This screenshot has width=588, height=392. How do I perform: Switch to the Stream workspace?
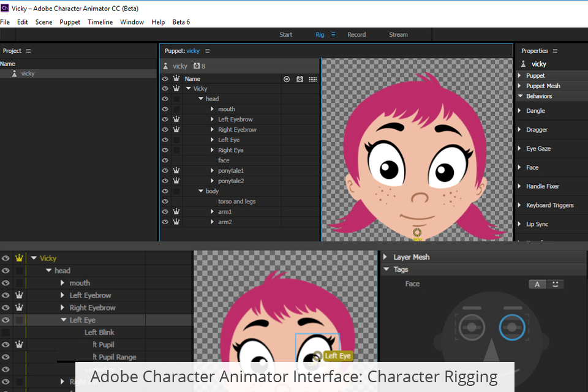[398, 34]
